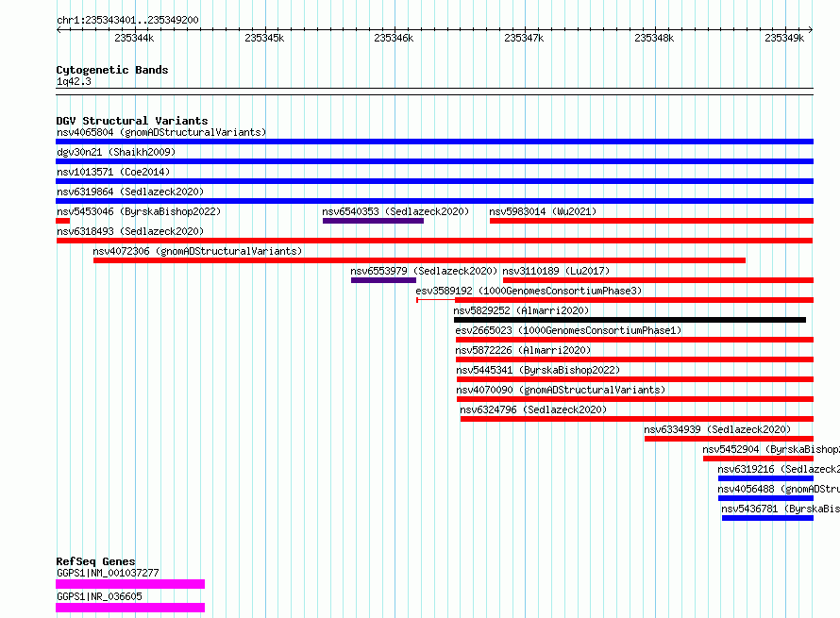Click magenta bar under GGPS1|NR_036605

(130, 608)
